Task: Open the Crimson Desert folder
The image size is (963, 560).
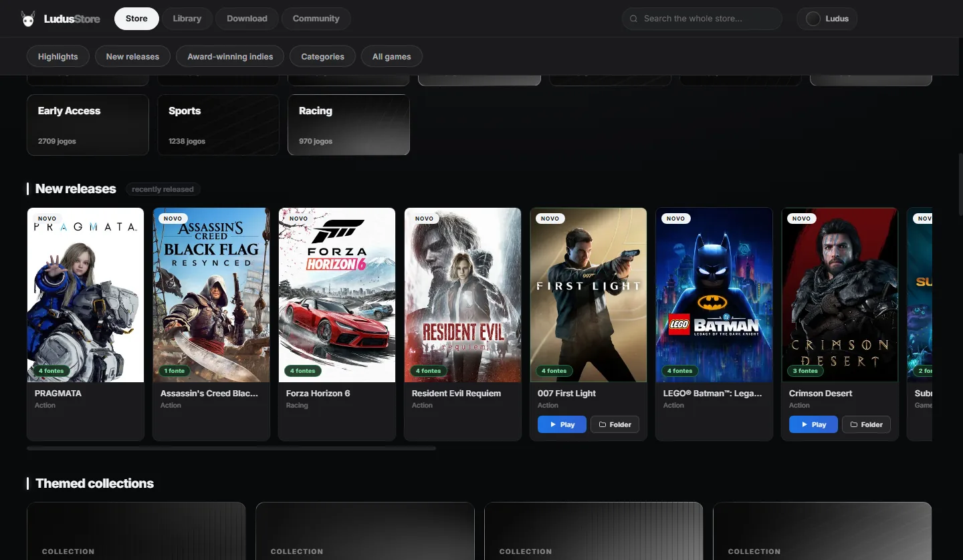Action: pyautogui.click(x=866, y=424)
